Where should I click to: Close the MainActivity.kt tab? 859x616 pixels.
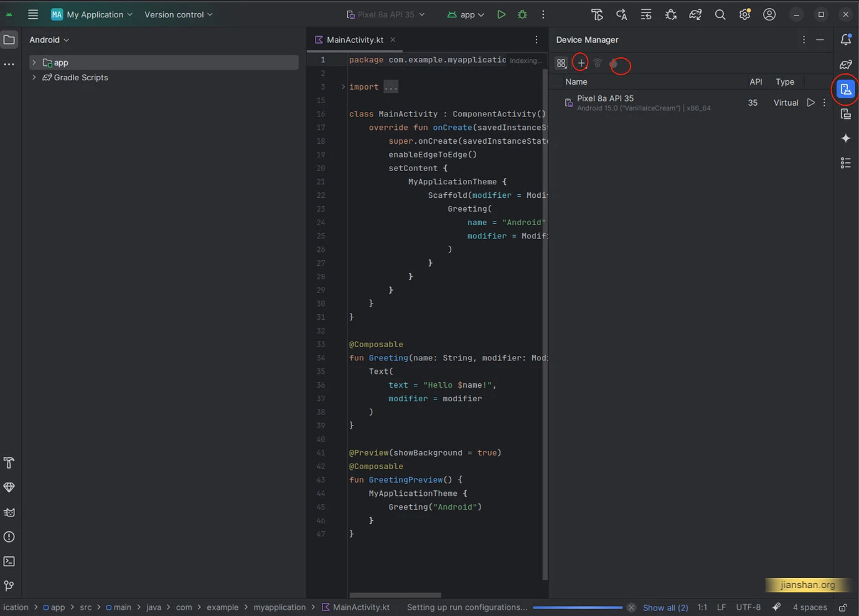click(393, 40)
